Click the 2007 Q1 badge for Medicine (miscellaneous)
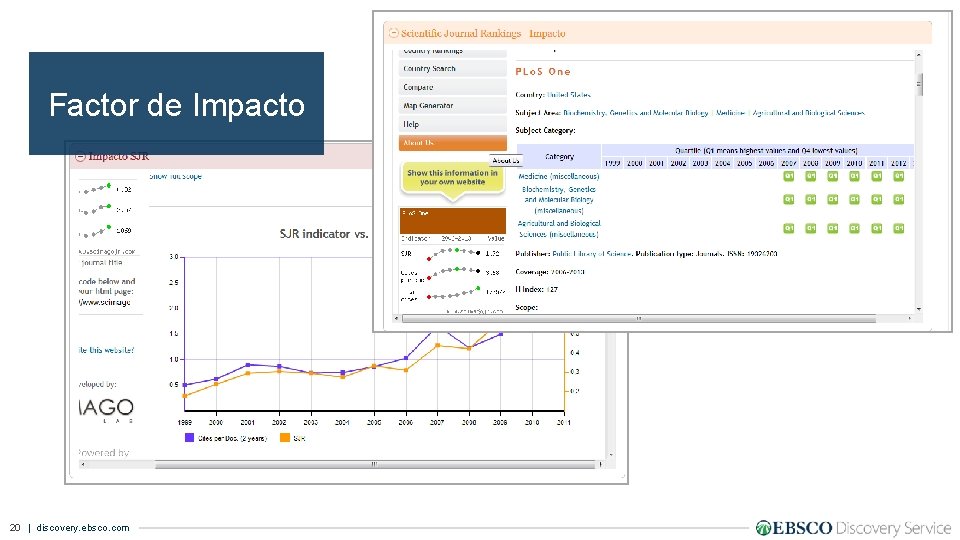 pos(789,176)
